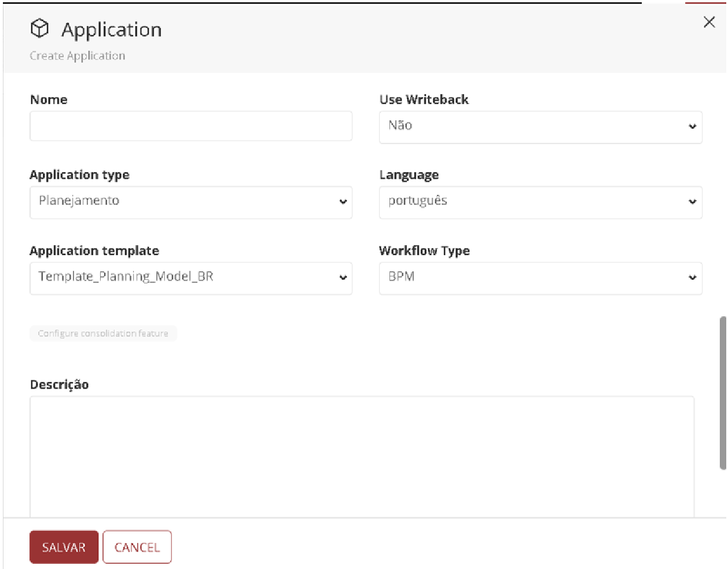Click the 'Application' title text

tap(112, 30)
